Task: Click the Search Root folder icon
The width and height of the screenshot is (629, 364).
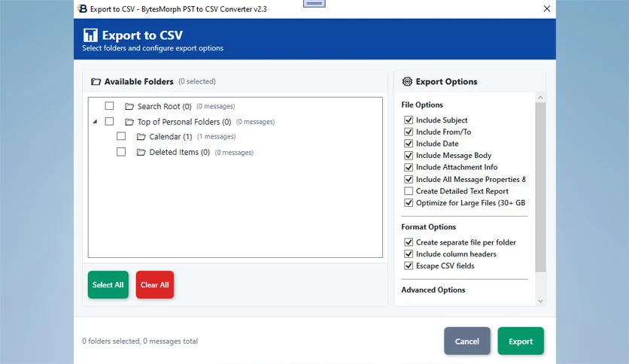Action: [x=129, y=107]
